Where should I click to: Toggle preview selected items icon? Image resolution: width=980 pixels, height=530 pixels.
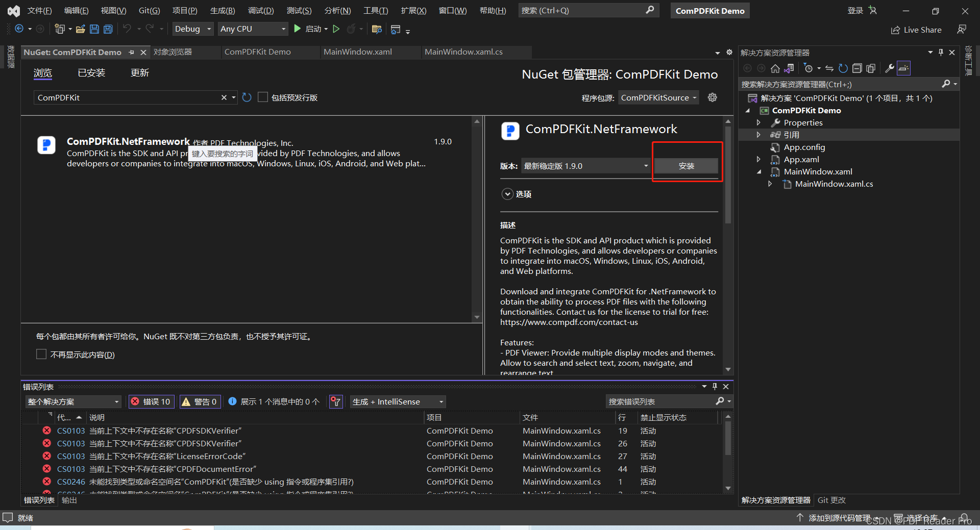pyautogui.click(x=903, y=68)
